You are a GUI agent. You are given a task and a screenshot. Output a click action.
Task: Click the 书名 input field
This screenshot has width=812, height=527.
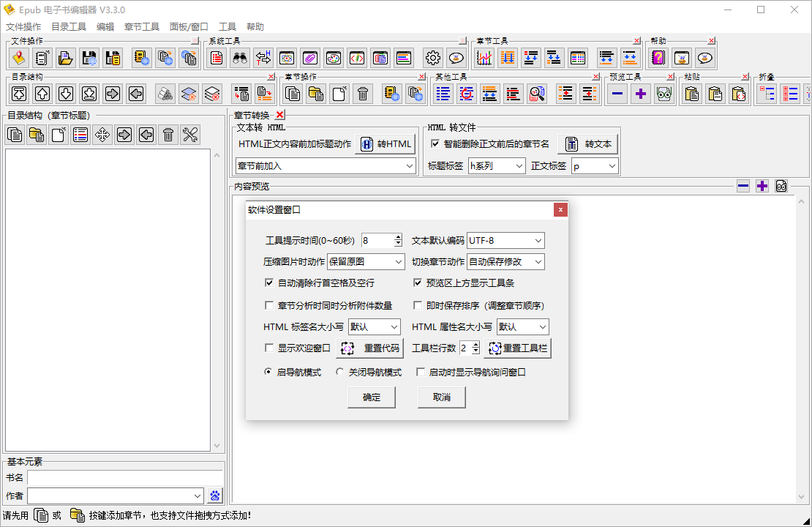coord(125,478)
